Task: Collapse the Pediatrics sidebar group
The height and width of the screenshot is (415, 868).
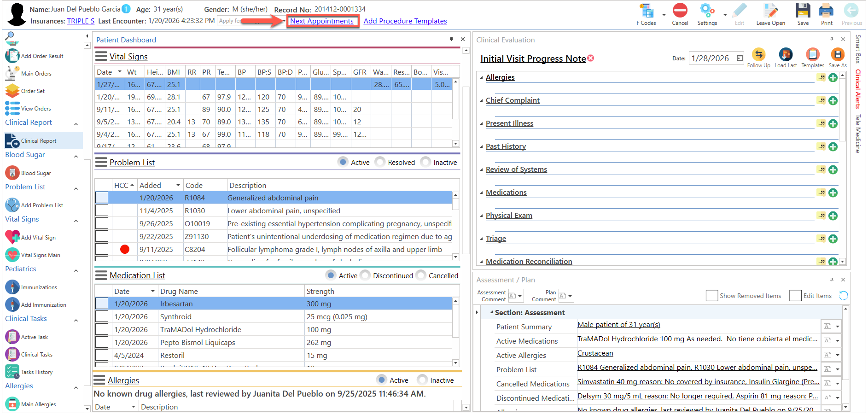Action: [x=76, y=270]
